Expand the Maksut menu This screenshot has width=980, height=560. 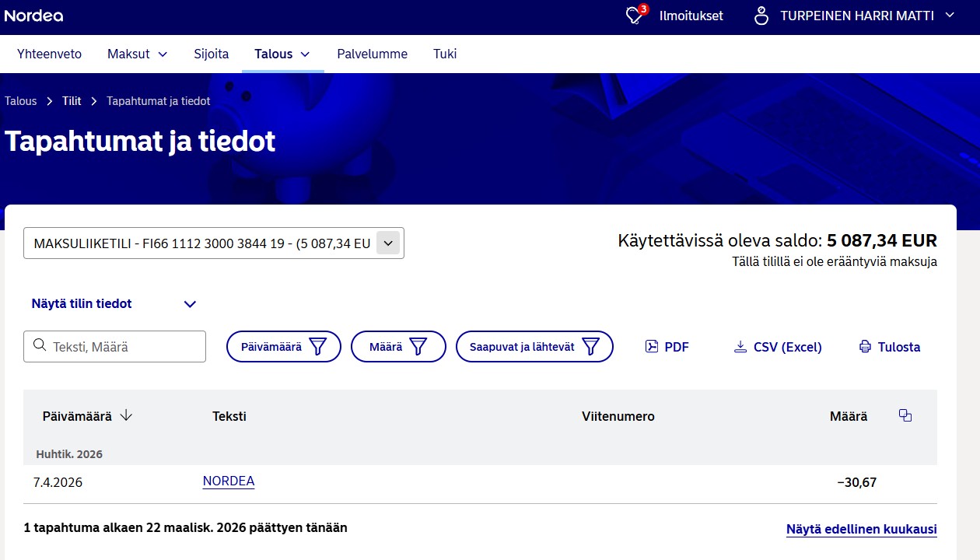click(138, 54)
